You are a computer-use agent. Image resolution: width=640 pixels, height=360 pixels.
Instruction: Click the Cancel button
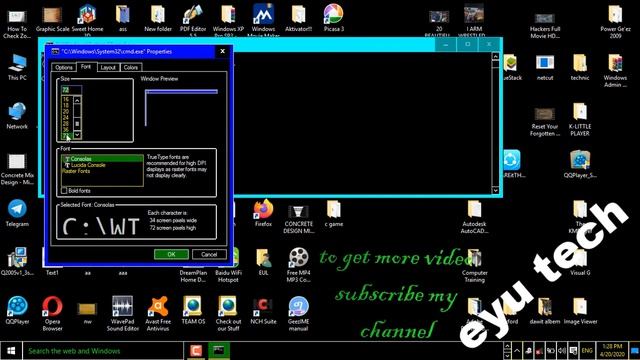click(209, 254)
